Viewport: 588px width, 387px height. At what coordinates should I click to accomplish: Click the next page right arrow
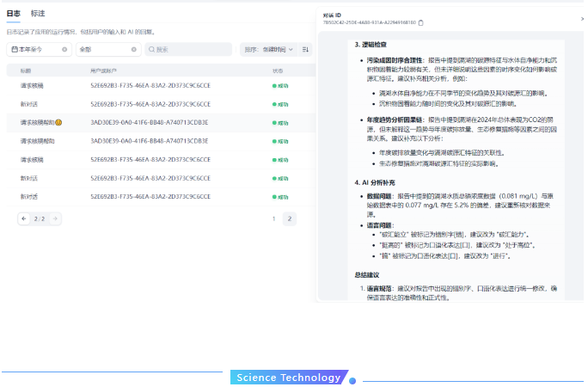click(55, 218)
